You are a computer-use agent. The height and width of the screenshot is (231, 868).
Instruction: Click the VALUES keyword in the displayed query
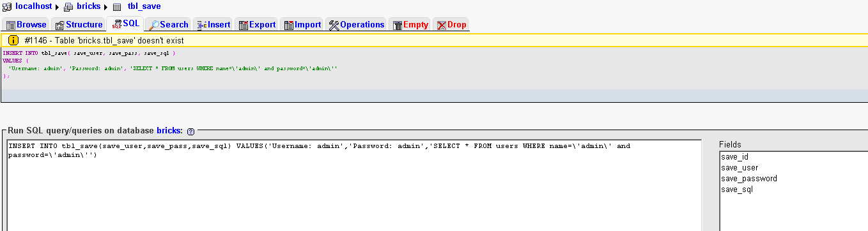12,61
